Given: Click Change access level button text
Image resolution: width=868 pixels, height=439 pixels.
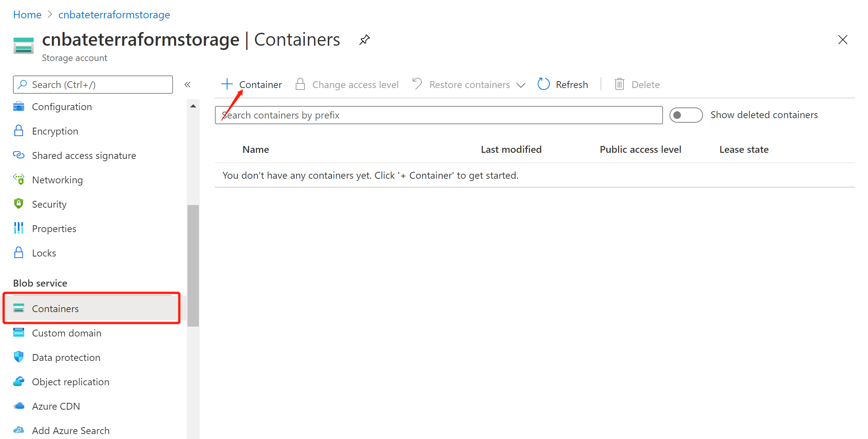Looking at the screenshot, I should [x=355, y=85].
